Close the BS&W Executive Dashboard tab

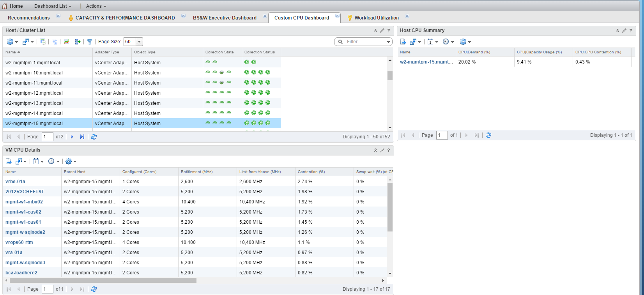265,16
